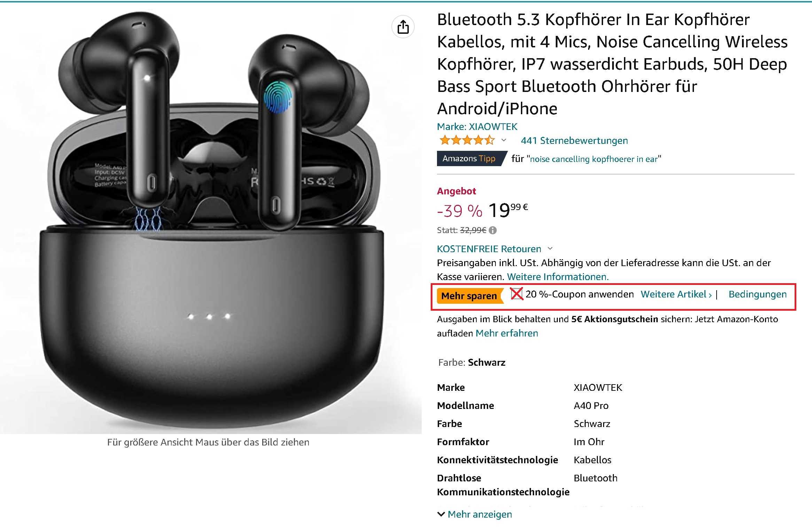Click KOSTENFREIE Retouren text link

coord(489,249)
